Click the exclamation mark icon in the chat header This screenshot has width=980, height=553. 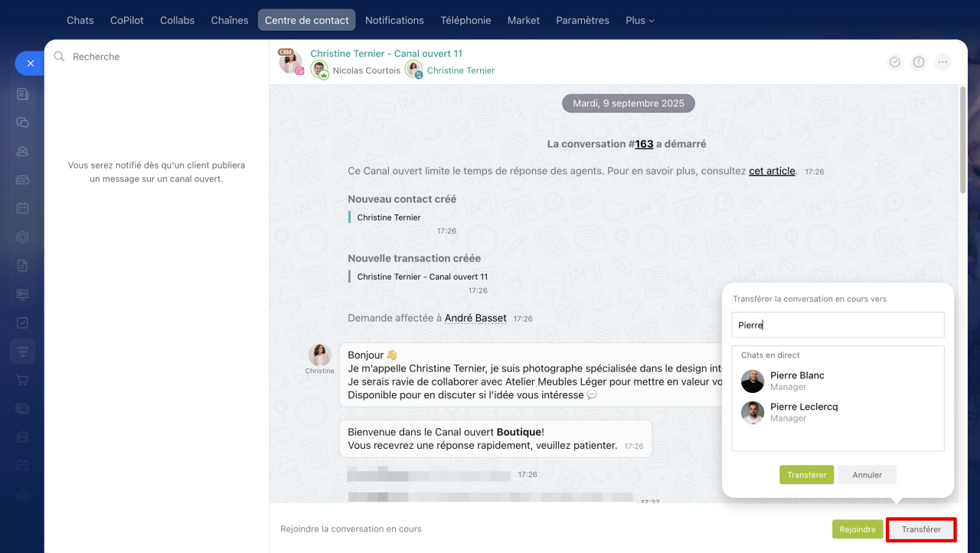click(919, 62)
